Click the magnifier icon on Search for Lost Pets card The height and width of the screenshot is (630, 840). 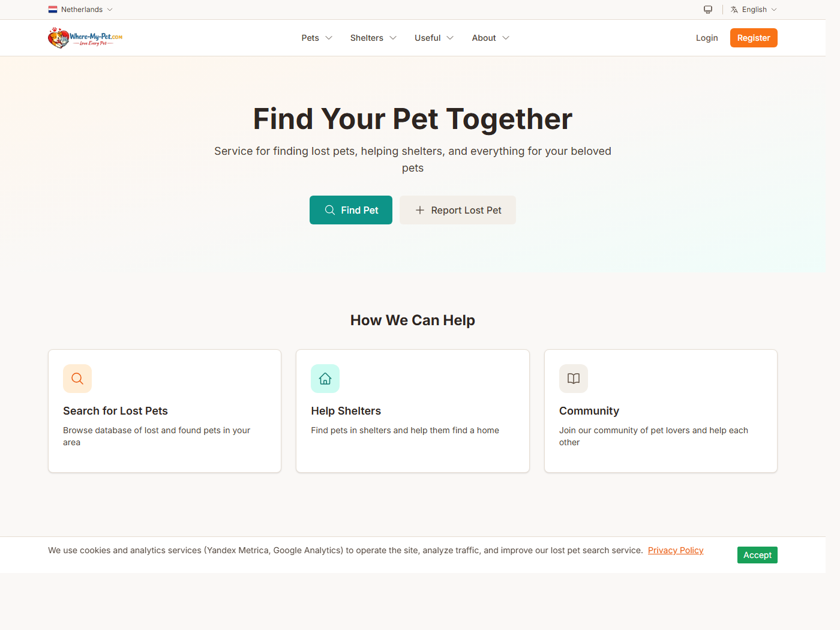click(77, 379)
